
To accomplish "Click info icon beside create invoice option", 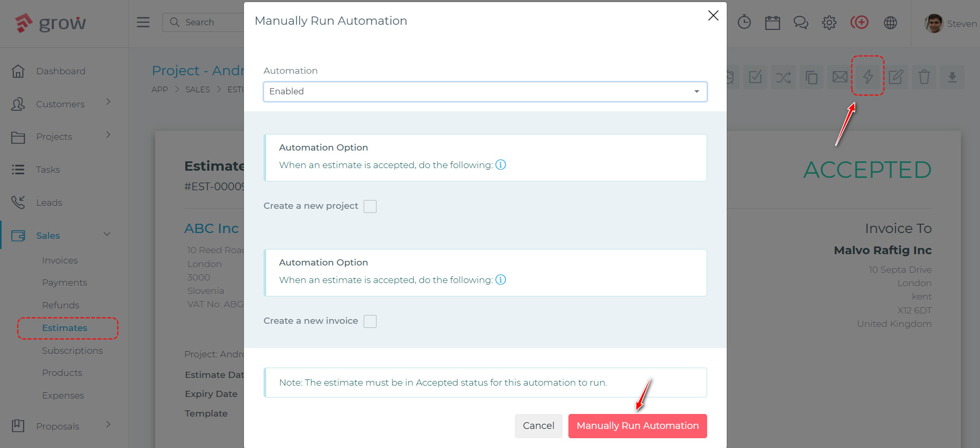I will 501,279.
